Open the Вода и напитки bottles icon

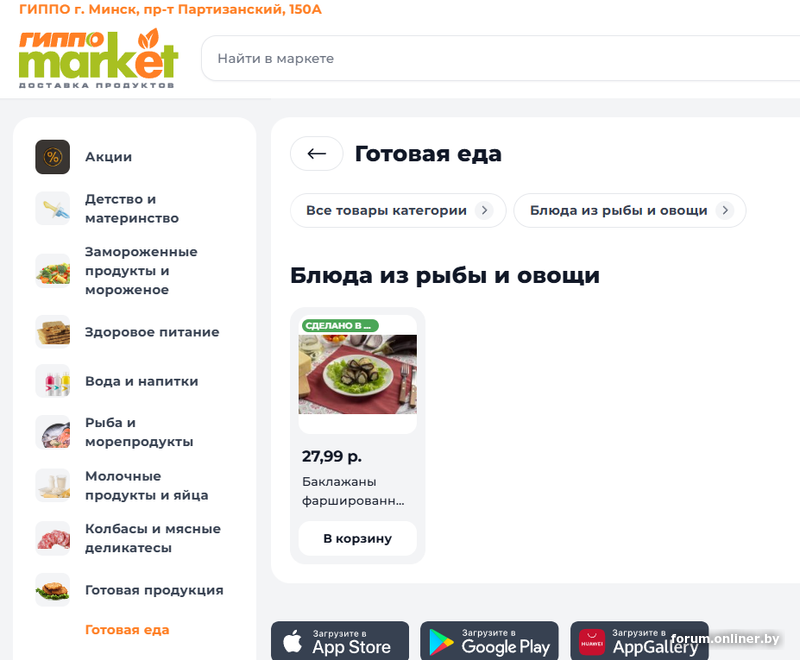pyautogui.click(x=53, y=381)
